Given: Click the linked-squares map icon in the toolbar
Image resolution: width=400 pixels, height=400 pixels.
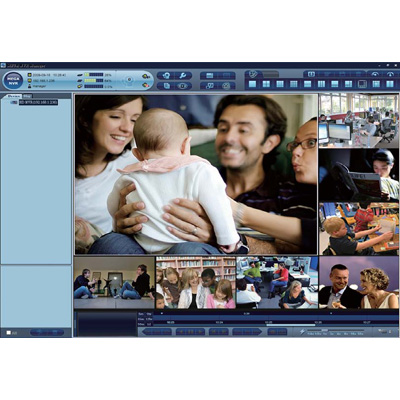Looking at the screenshot, I should click(x=210, y=86).
